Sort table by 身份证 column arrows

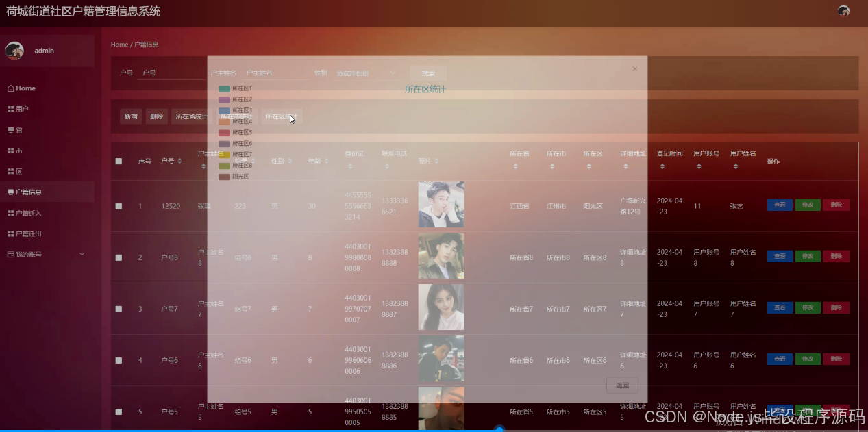350,166
